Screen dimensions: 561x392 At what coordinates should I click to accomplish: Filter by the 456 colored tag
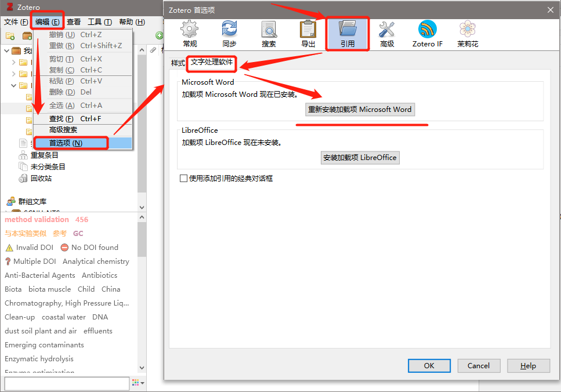tap(82, 220)
